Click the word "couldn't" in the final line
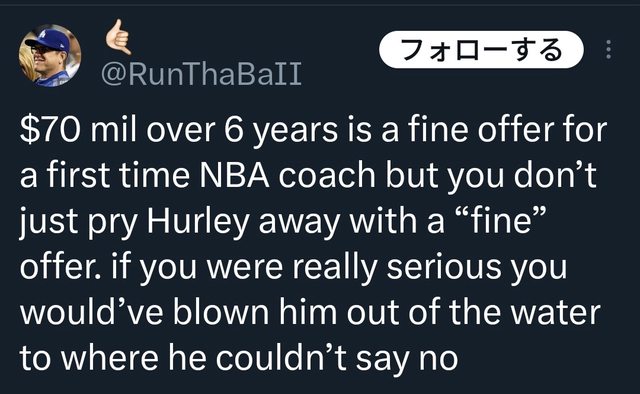This screenshot has height=394, width=640. [282, 357]
